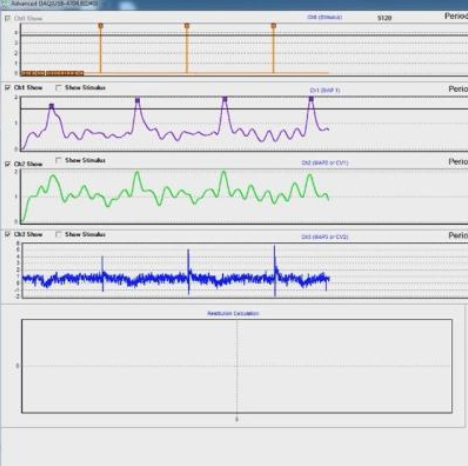The width and height of the screenshot is (468, 466).
Task: Click the Restitution Calculation chart title
Action: 233,313
